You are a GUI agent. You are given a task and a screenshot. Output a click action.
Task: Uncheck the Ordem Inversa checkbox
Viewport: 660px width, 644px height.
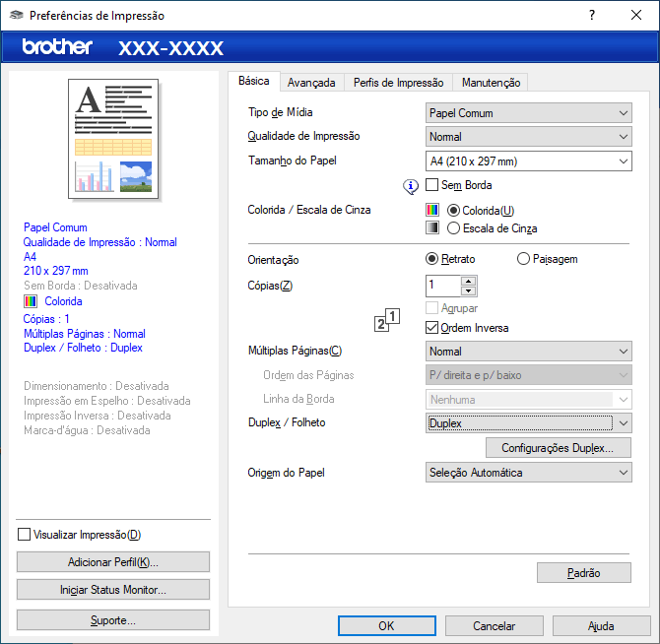(x=432, y=327)
